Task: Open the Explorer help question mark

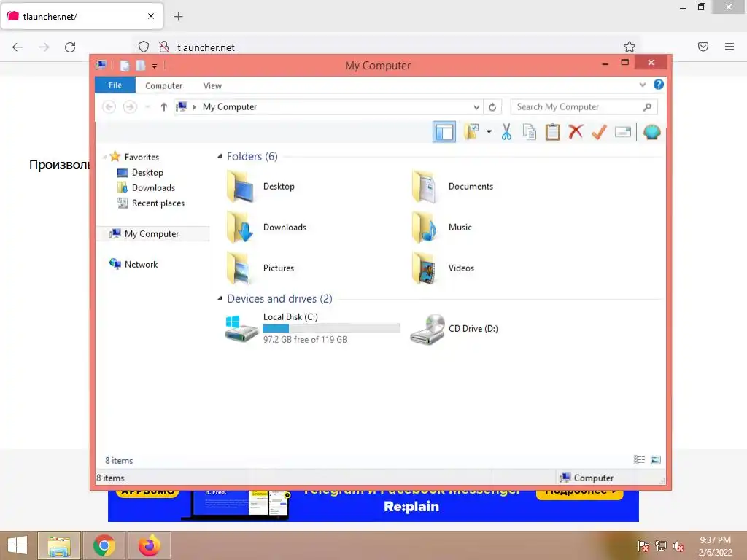Action: (x=659, y=85)
